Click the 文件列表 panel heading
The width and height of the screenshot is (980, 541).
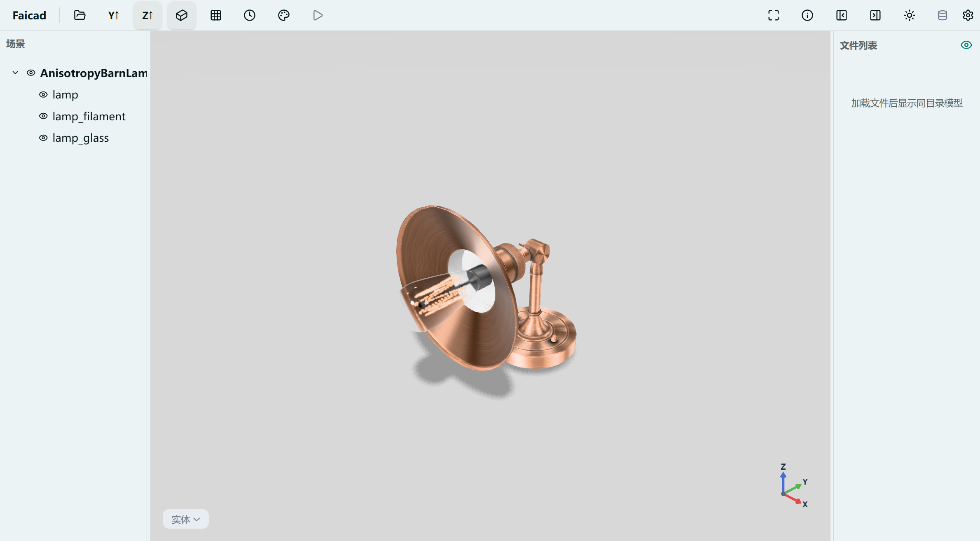858,45
